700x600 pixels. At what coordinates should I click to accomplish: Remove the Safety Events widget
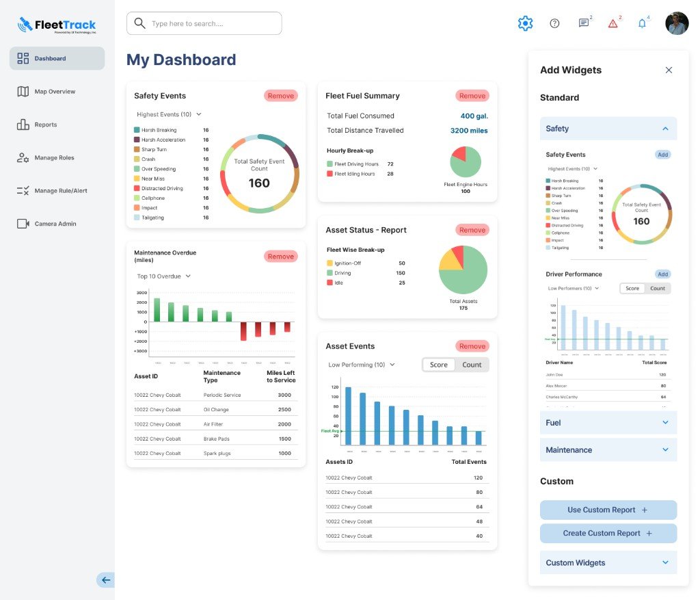281,96
